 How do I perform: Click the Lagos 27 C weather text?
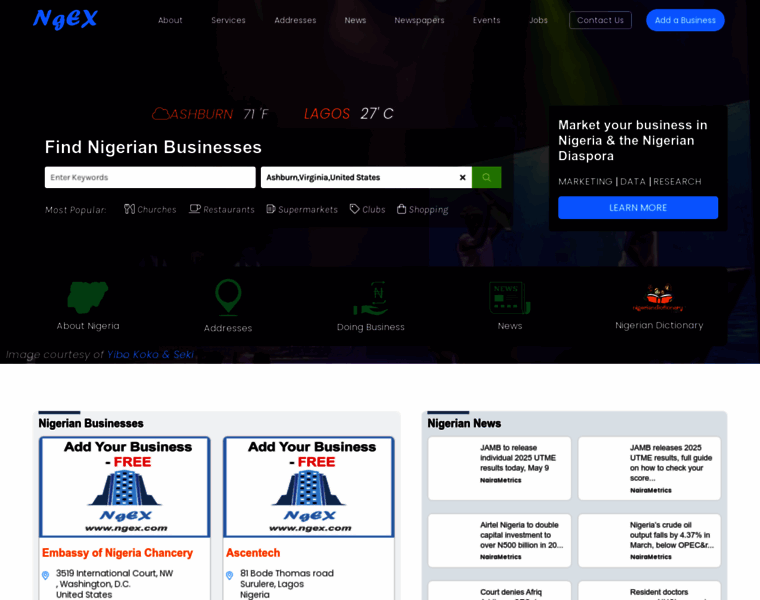[x=348, y=114]
